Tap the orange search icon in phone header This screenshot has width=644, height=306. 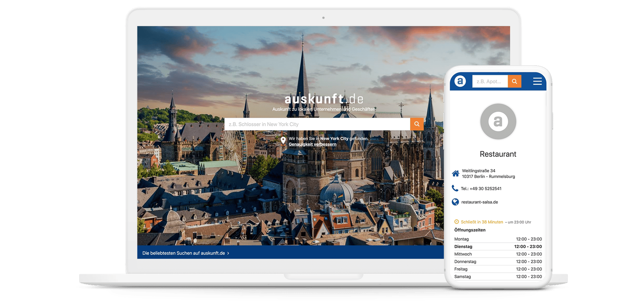coord(514,81)
